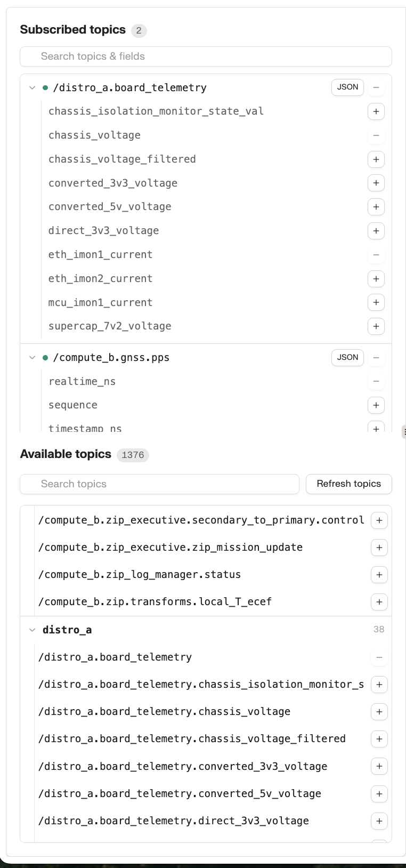Image resolution: width=406 pixels, height=868 pixels.
Task: Subscribe to board_telemetry.direct_3v3_voltage plus icon
Action: (379, 821)
